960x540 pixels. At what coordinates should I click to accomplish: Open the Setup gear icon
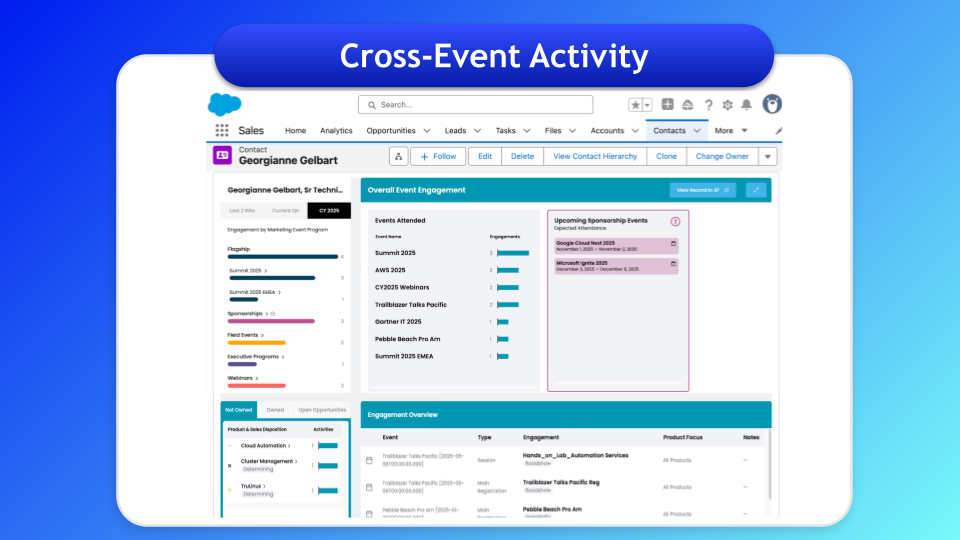727,105
